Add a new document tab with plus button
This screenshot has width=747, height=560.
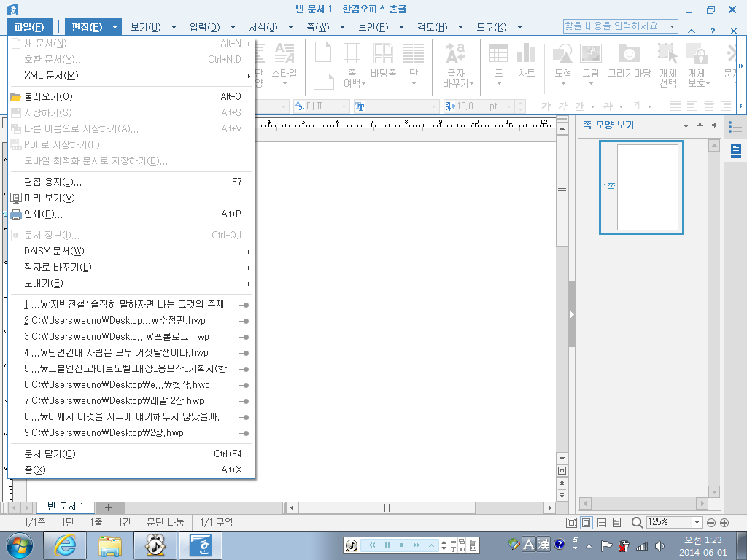(x=109, y=507)
